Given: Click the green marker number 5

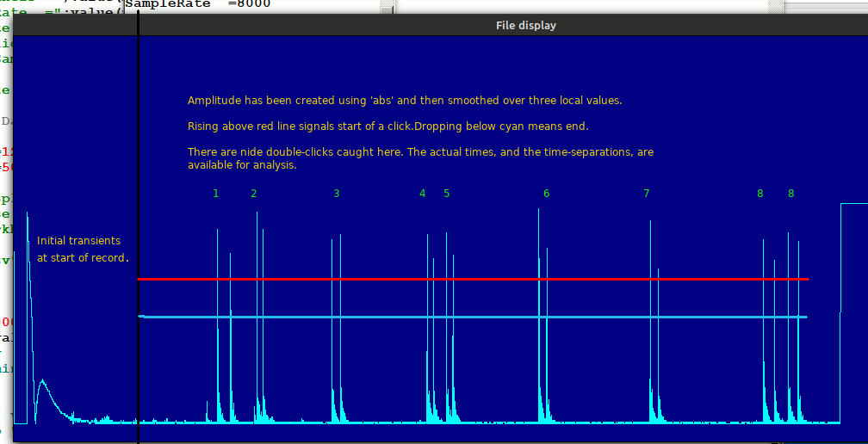Looking at the screenshot, I should point(446,194).
